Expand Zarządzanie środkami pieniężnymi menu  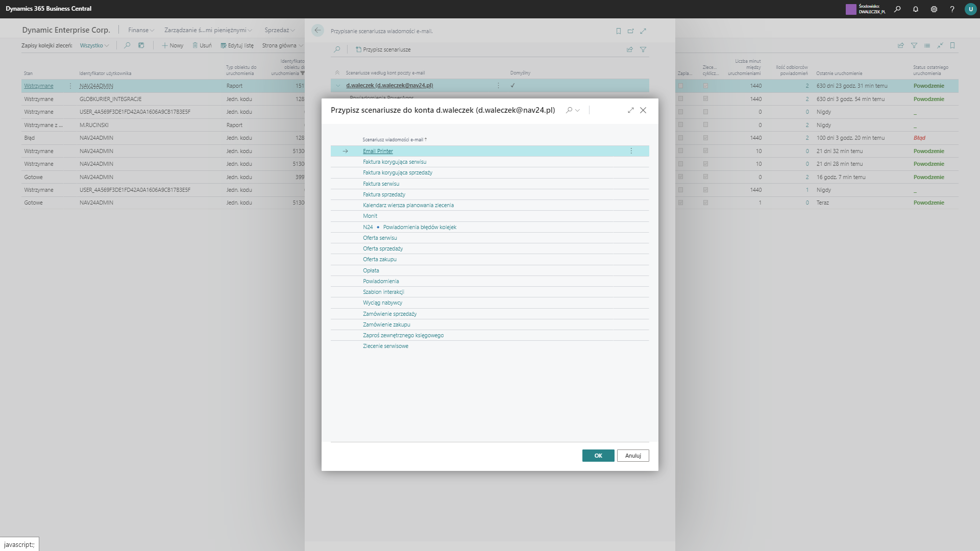208,30
